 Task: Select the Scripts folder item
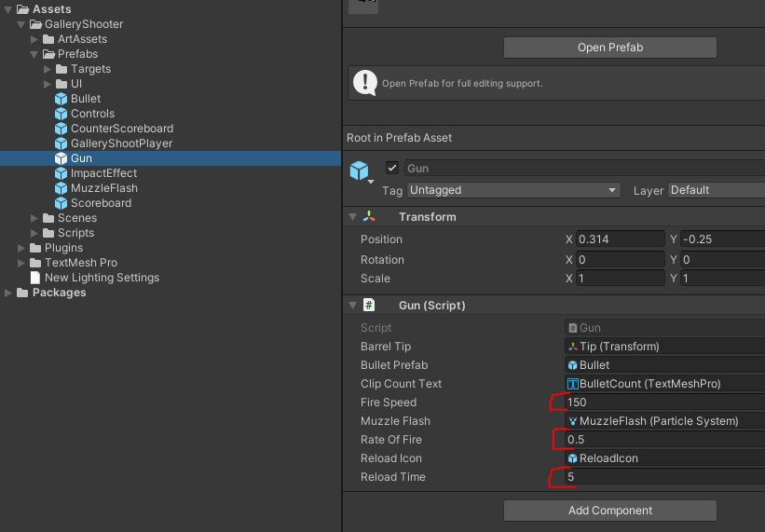tap(75, 233)
